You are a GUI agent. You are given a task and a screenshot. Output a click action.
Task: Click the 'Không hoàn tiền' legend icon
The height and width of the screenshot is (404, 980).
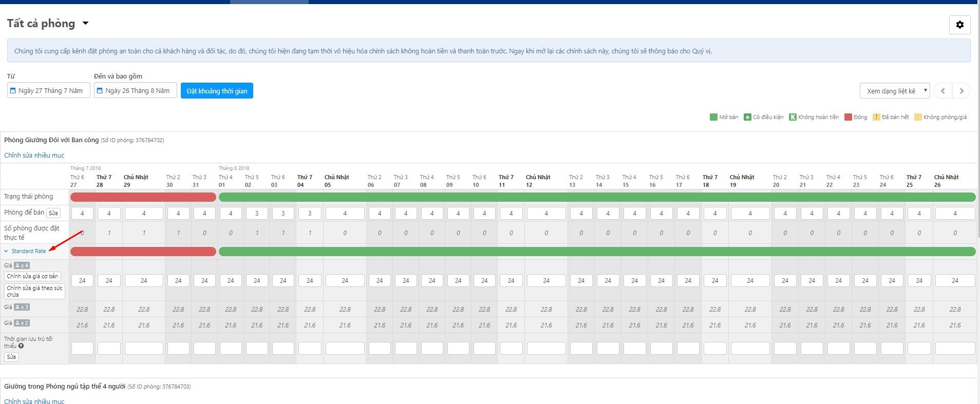coord(793,117)
